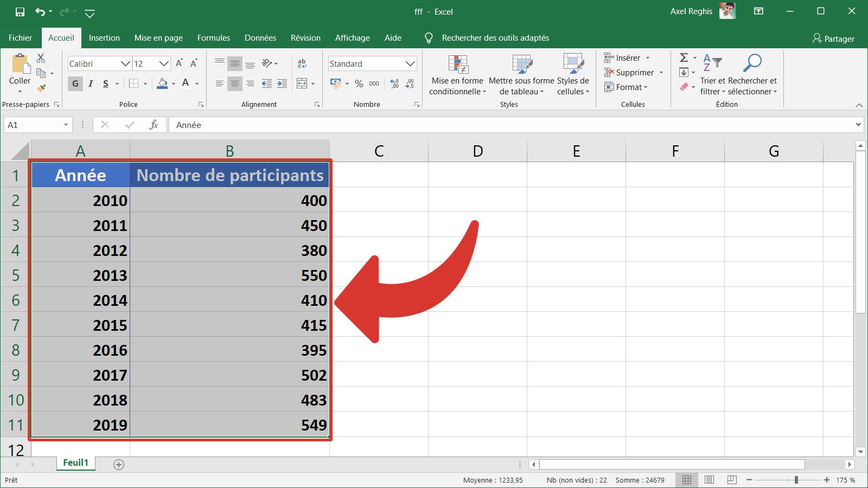868x488 pixels.
Task: Toggle underline with the S icon
Action: (105, 84)
